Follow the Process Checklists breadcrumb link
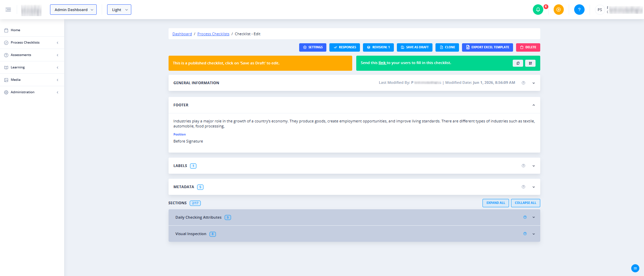 (x=213, y=34)
